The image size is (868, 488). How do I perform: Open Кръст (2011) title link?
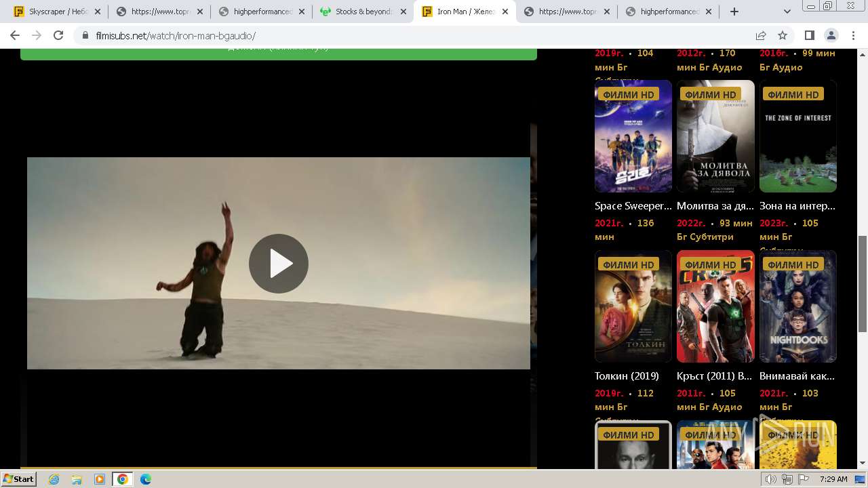(714, 375)
